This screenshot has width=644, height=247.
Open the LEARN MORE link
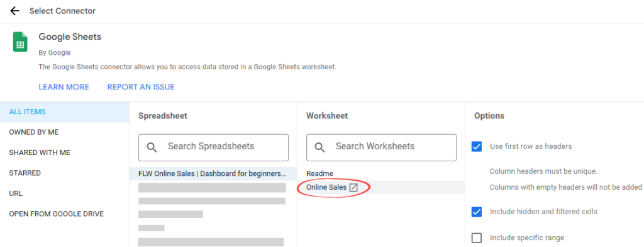click(x=64, y=88)
